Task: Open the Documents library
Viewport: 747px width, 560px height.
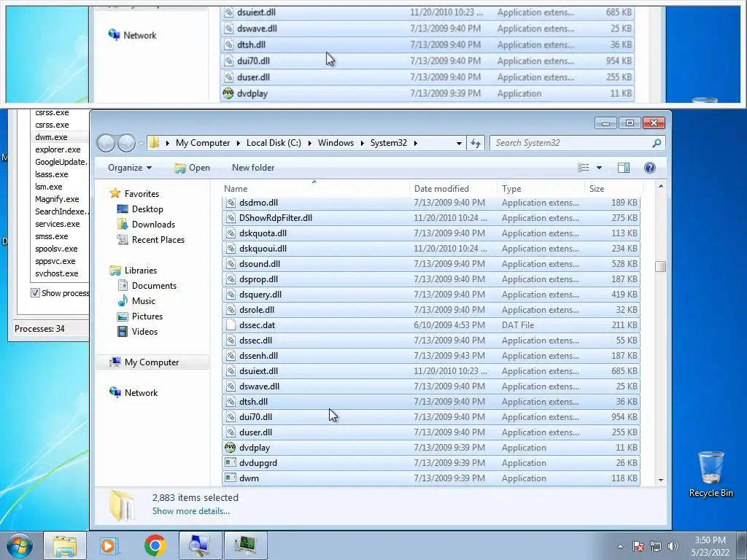Action: coord(154,286)
